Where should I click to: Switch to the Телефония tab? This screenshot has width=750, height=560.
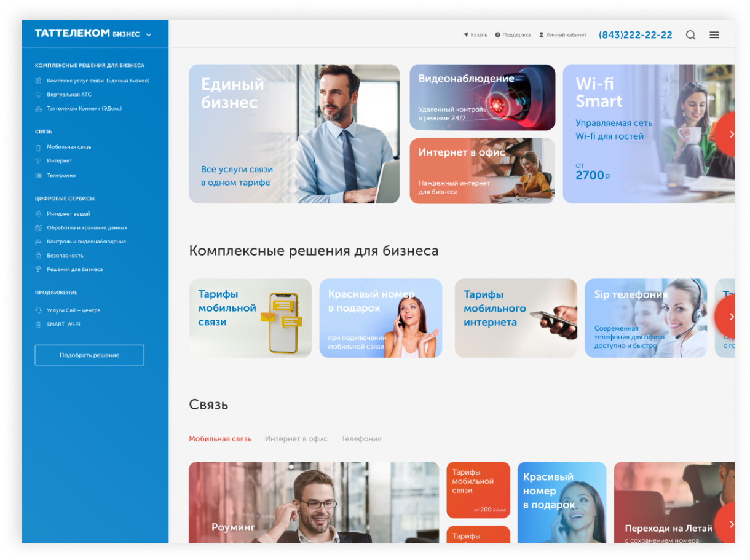[361, 439]
